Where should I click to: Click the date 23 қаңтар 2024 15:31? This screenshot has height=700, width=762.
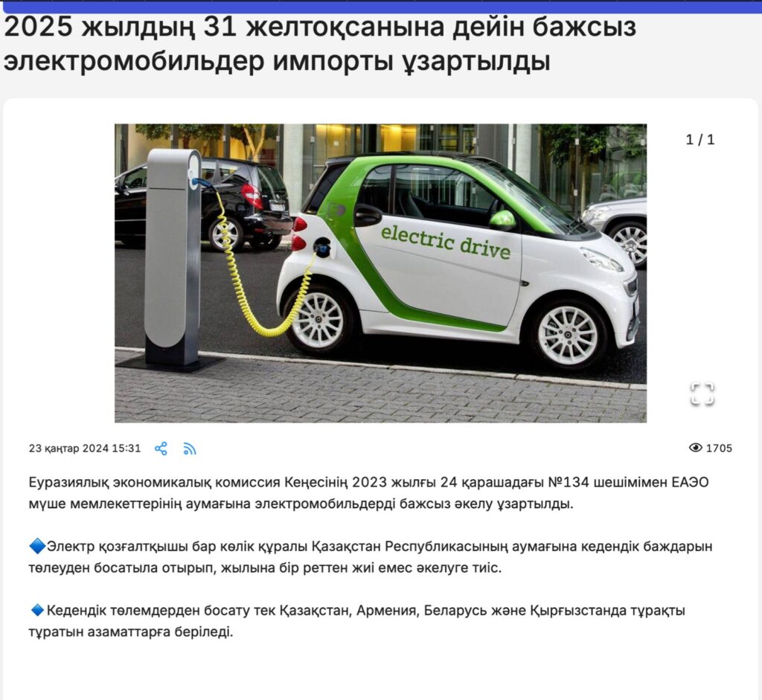85,449
